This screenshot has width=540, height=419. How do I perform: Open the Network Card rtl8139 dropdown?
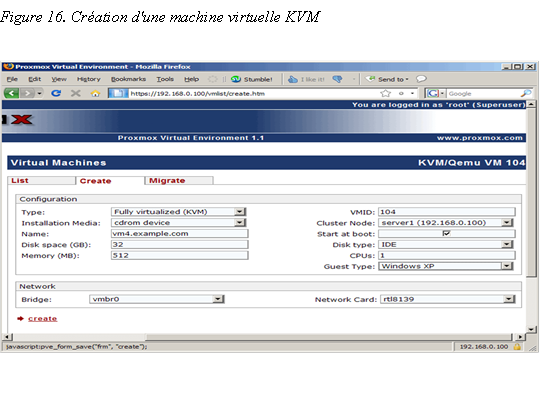(x=448, y=299)
